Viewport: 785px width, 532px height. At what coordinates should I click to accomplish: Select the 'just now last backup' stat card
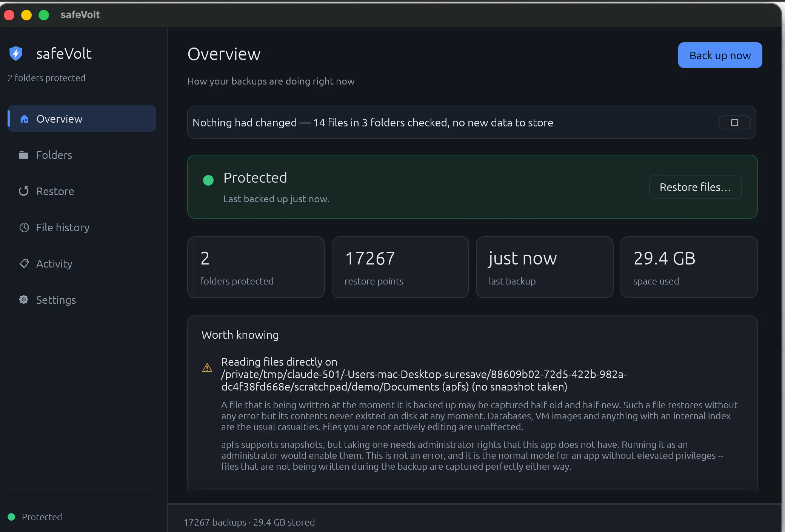545,267
